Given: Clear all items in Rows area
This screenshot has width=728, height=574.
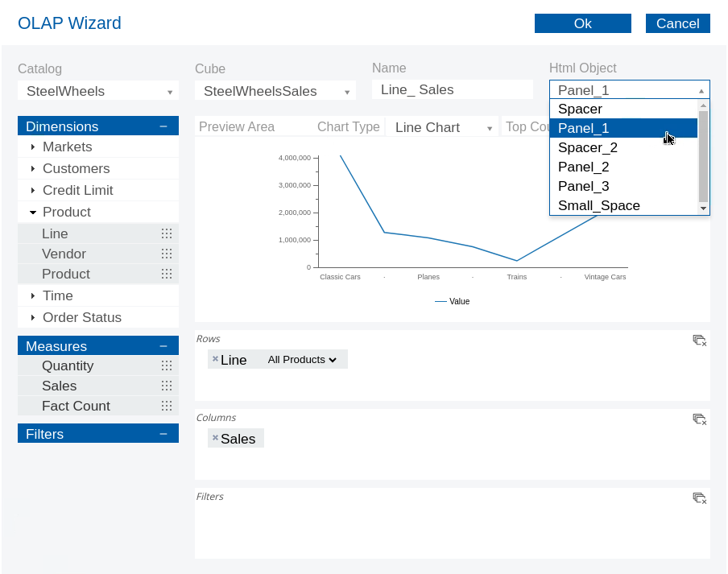Looking at the screenshot, I should 699,341.
